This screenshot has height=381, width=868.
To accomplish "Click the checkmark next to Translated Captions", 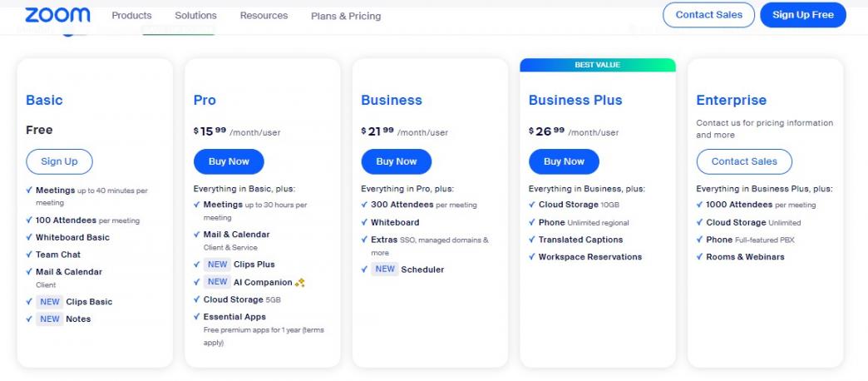I will (x=532, y=240).
